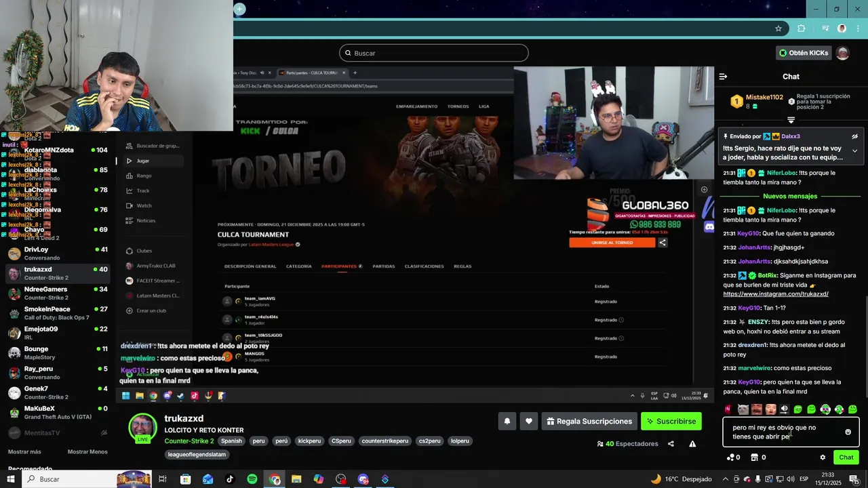Screen dimensions: 868x488
Task: Open Spotify from taskbar
Action: (252, 479)
